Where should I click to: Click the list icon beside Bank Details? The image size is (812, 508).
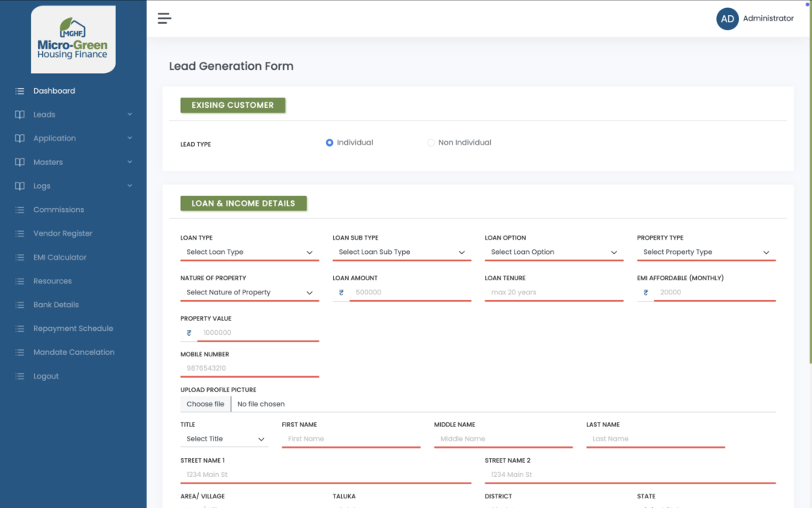click(x=20, y=305)
